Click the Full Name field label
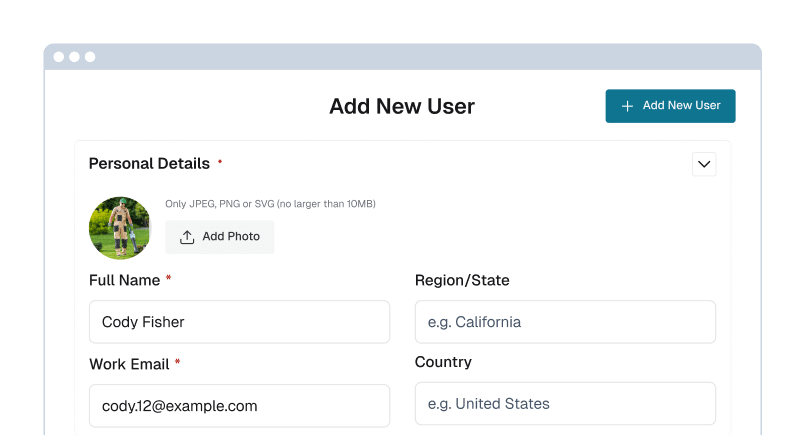 [x=124, y=280]
